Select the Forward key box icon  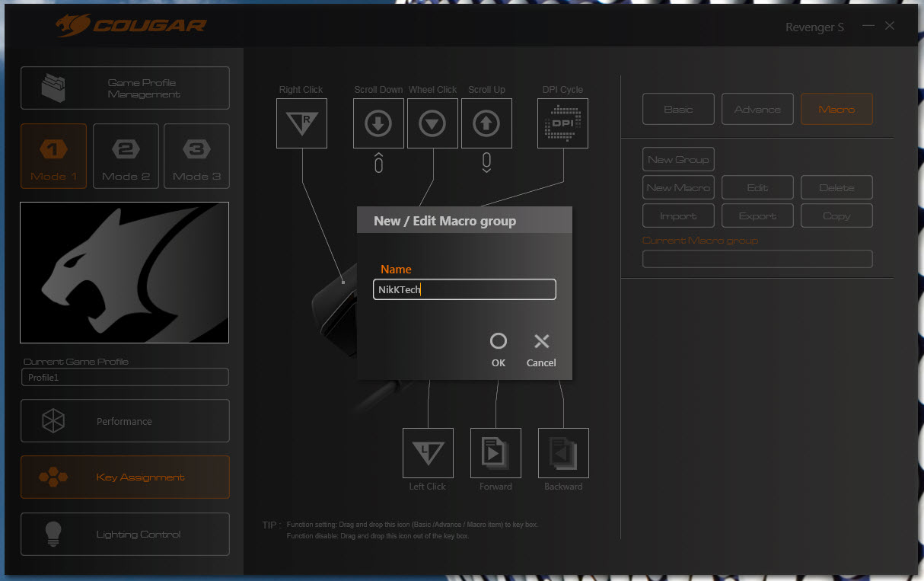point(495,453)
